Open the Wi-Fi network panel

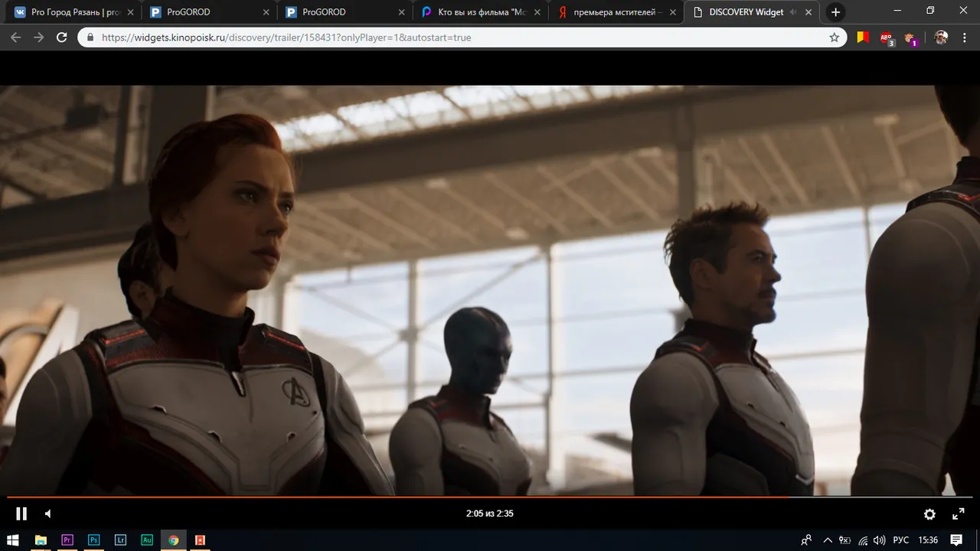863,540
